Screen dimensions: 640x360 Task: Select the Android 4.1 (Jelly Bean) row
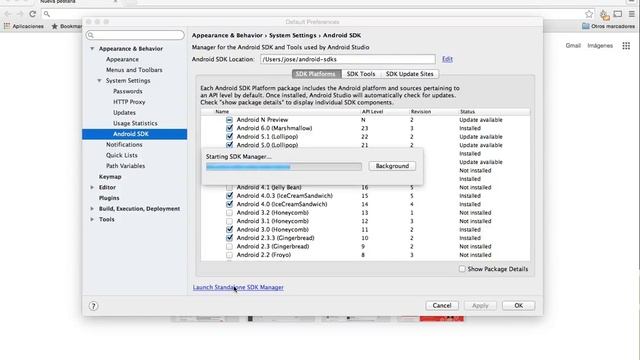coord(365,187)
